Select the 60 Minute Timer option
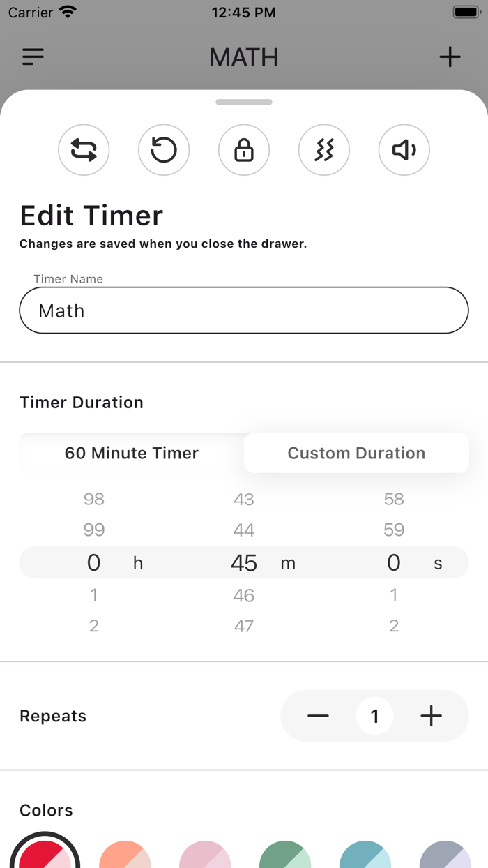This screenshot has width=488, height=868. click(x=132, y=453)
